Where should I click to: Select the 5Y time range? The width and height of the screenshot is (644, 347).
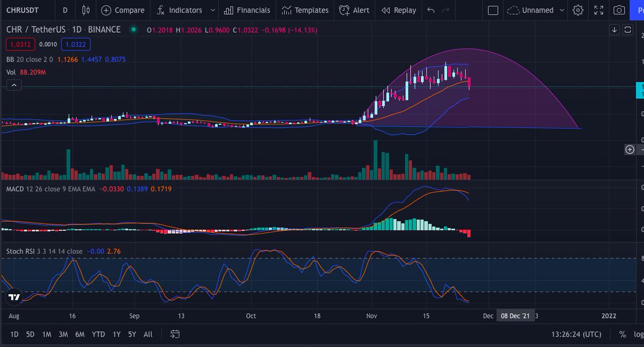click(132, 334)
